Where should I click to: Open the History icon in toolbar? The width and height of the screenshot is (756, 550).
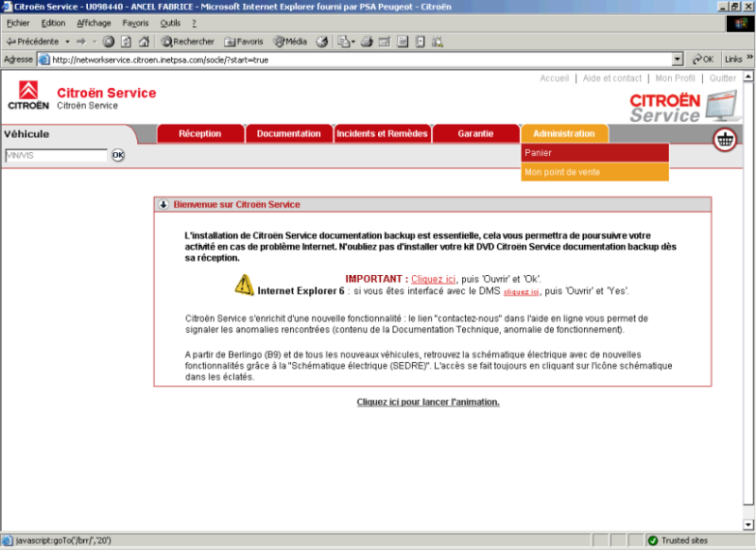tap(322, 42)
